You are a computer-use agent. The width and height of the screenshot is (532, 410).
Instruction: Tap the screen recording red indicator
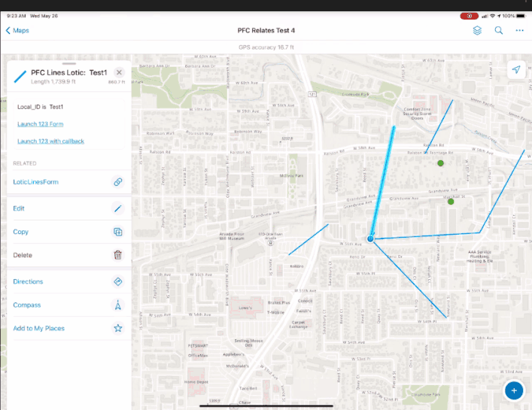pos(469,16)
